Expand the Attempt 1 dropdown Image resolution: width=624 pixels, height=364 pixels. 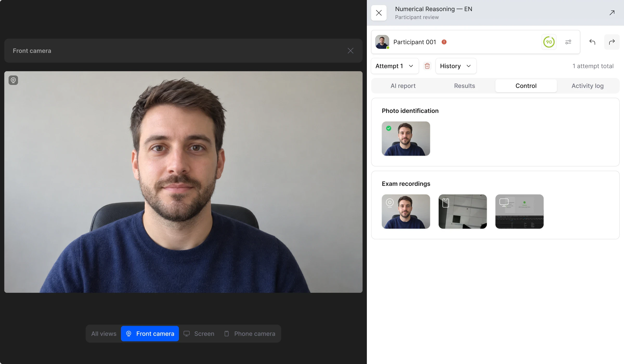click(x=395, y=66)
